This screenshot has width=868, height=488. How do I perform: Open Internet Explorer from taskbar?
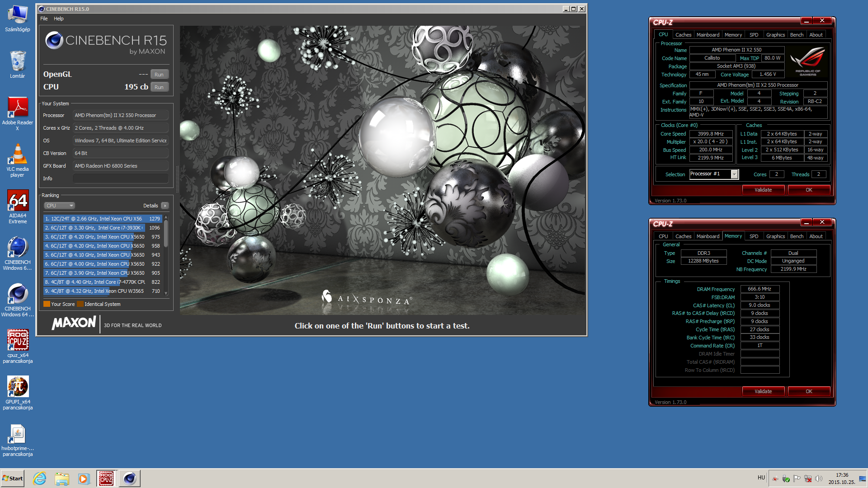tap(40, 479)
